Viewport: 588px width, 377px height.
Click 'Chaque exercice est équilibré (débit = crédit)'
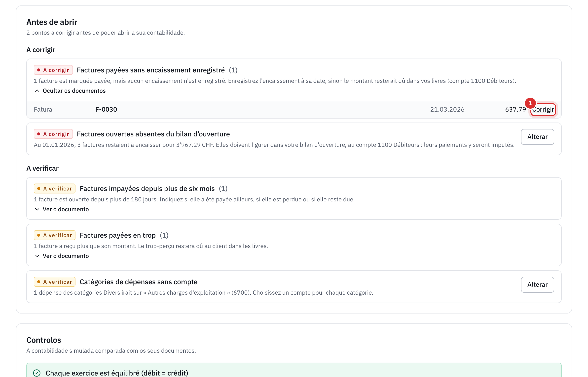tap(117, 373)
